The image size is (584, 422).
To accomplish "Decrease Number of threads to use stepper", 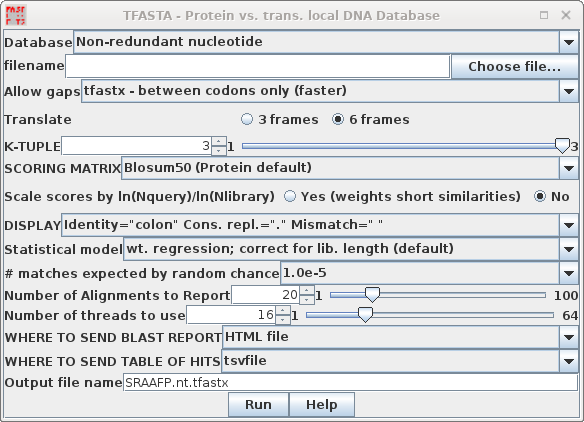I will (x=283, y=320).
